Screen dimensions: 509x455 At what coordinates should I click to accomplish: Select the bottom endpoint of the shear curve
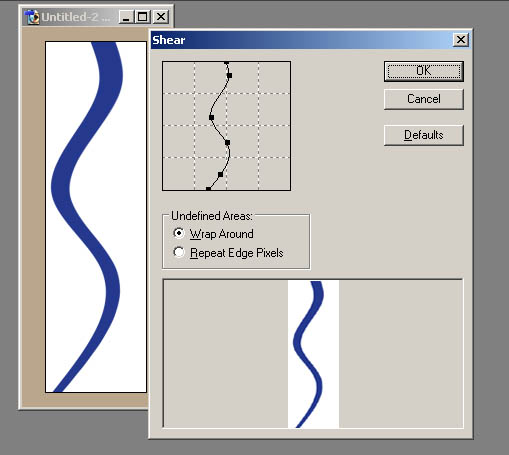pyautogui.click(x=208, y=189)
